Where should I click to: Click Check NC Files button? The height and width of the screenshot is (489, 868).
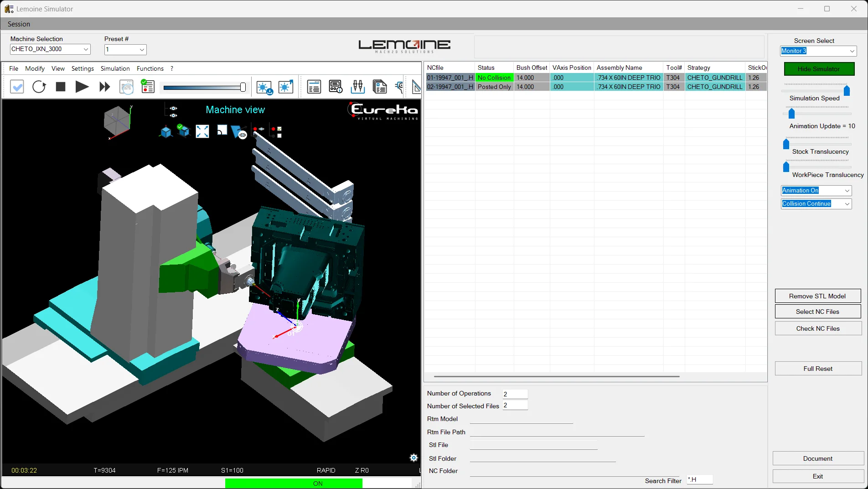click(x=818, y=328)
